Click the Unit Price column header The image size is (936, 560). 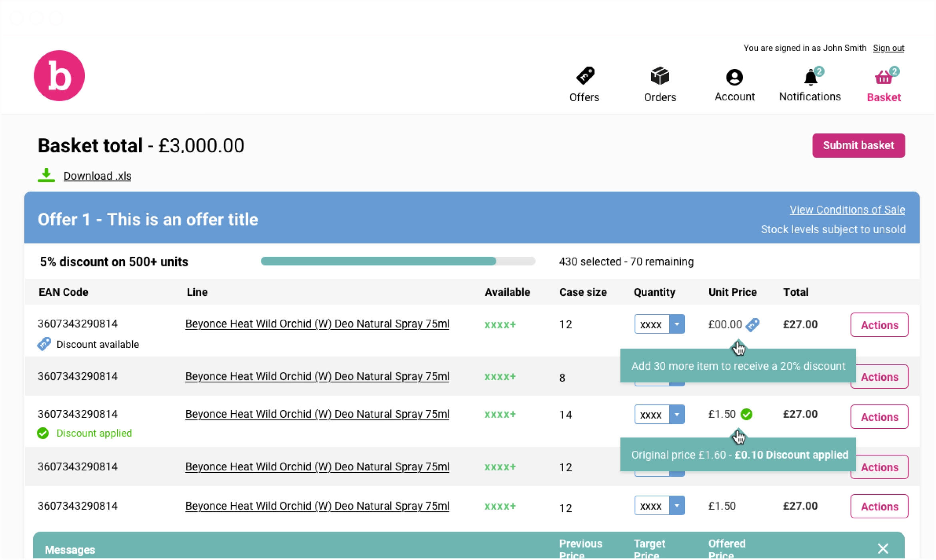[732, 292]
